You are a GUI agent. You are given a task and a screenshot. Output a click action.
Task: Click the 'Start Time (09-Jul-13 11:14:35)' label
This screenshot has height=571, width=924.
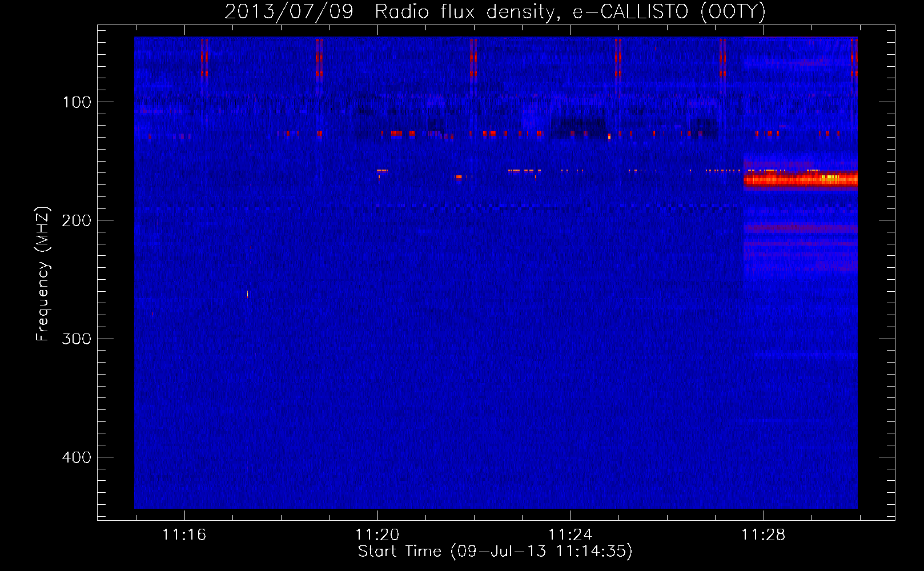click(495, 552)
